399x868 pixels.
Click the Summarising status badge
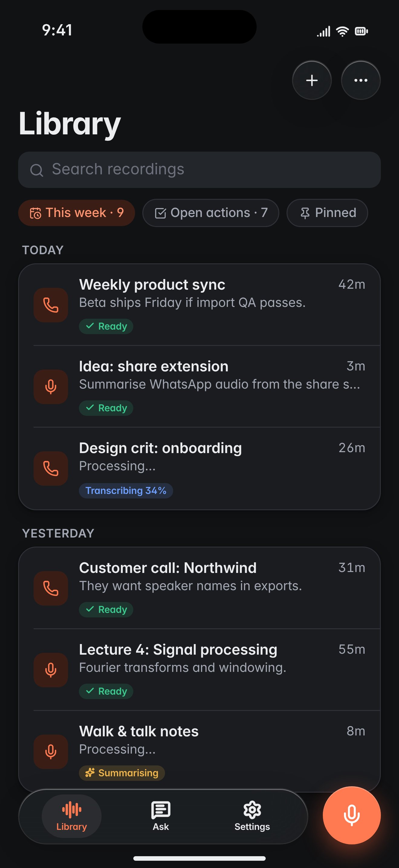click(x=122, y=773)
